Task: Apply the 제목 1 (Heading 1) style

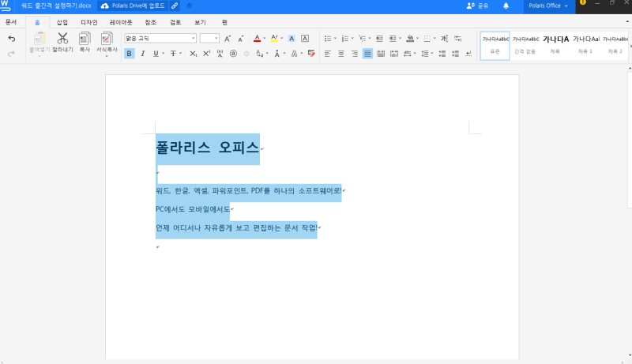Action: point(585,46)
